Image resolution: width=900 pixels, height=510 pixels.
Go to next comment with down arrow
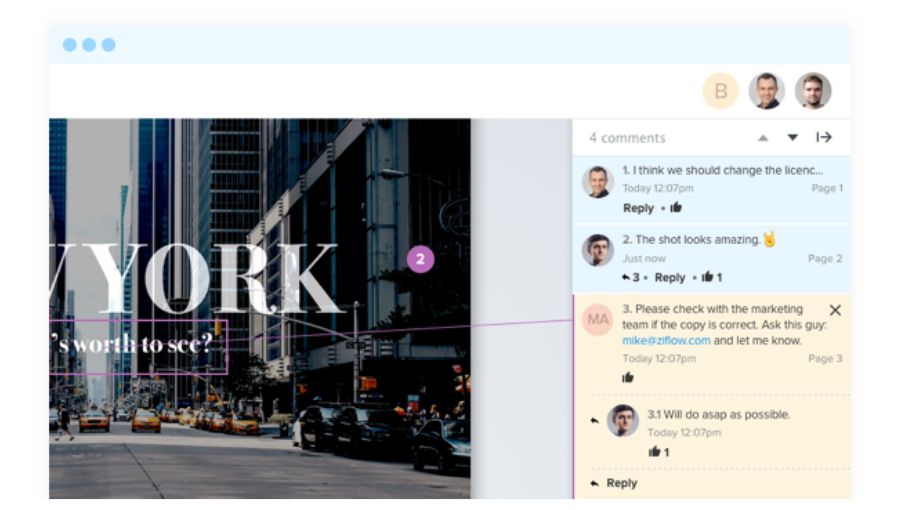[793, 138]
